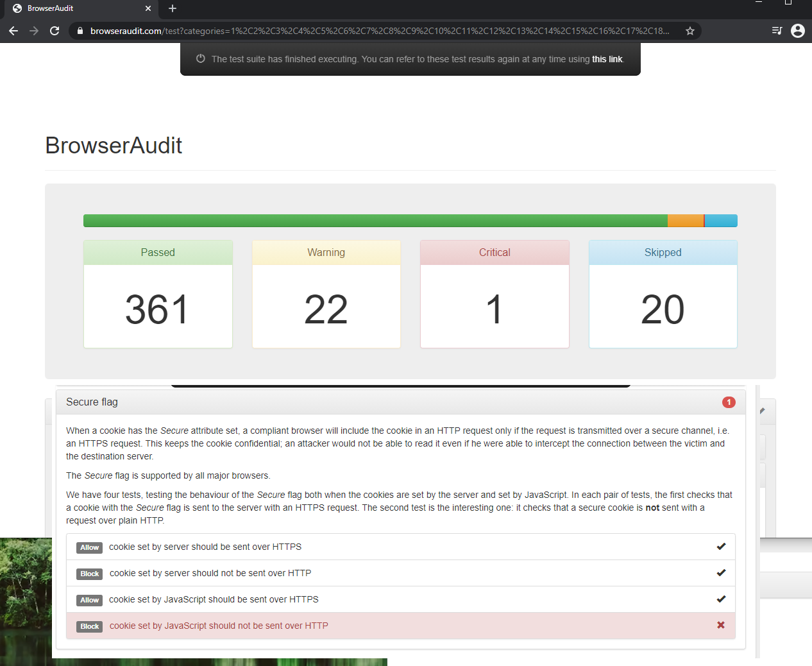
Task: Open a new browser tab
Action: click(172, 8)
